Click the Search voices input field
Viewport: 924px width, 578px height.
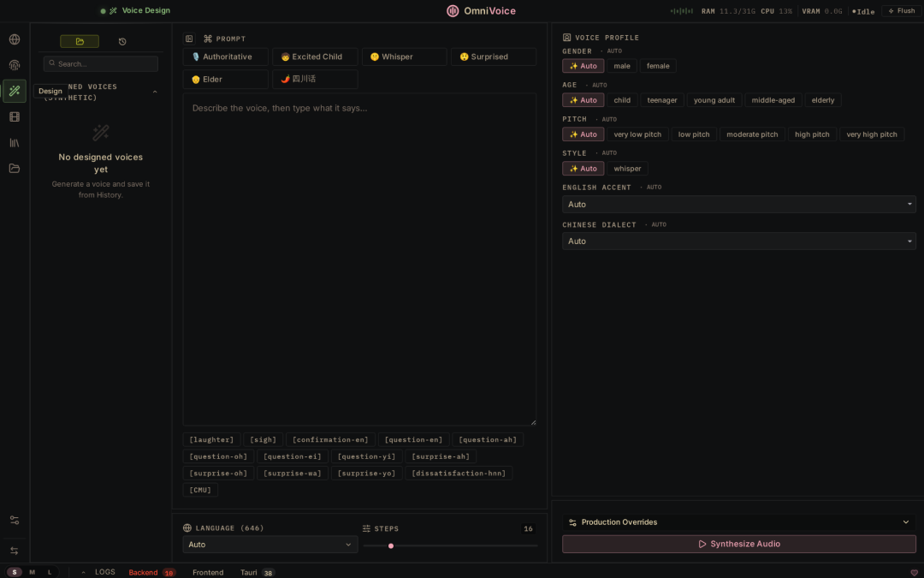pyautogui.click(x=101, y=63)
